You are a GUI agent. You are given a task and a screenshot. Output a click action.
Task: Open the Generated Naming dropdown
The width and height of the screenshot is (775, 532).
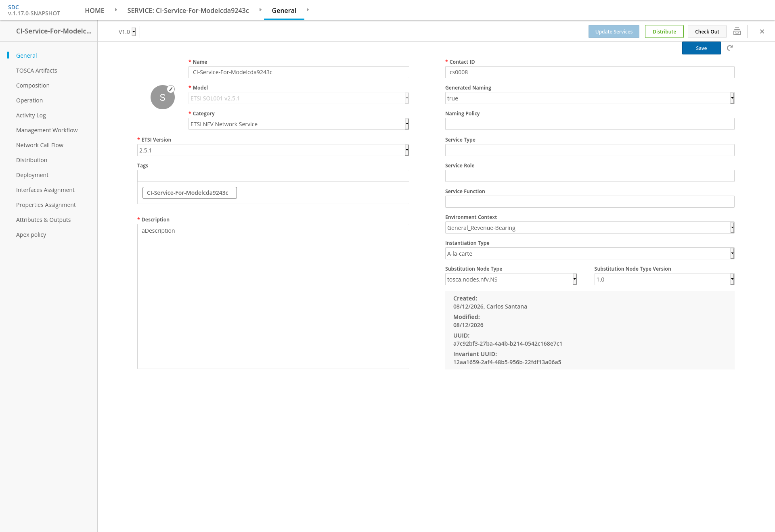pyautogui.click(x=590, y=98)
